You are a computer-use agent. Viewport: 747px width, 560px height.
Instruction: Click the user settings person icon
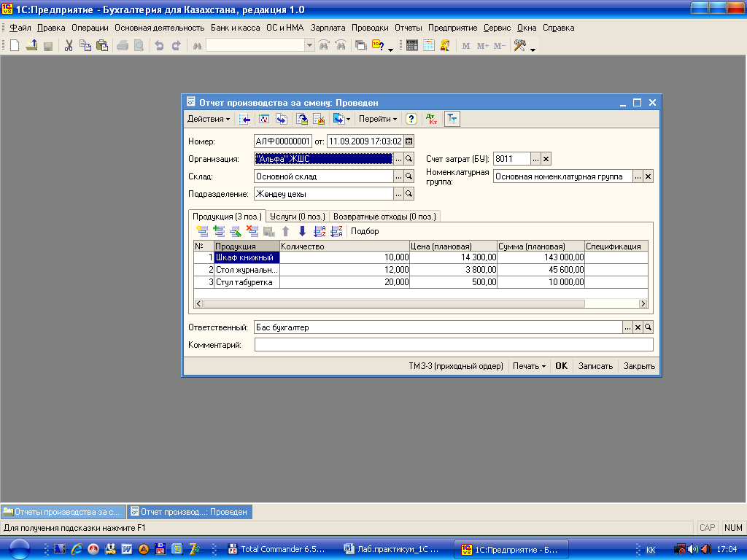(445, 46)
